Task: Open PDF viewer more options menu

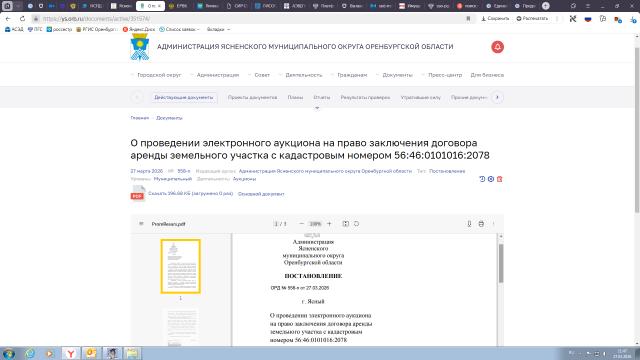Action: coord(493,224)
